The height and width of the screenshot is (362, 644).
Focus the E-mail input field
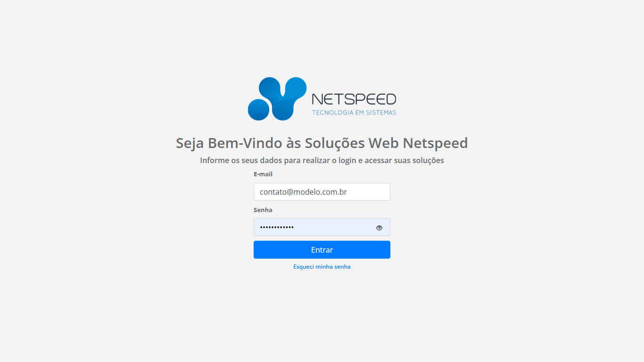coord(322,192)
